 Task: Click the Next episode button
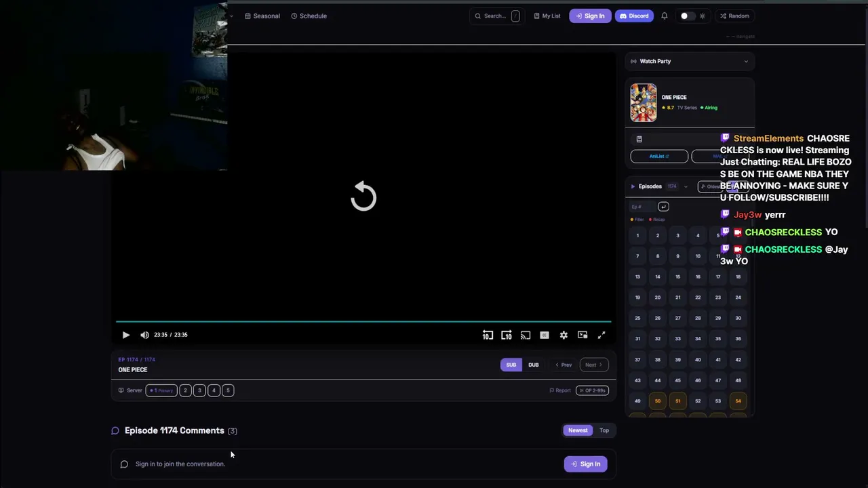coord(593,365)
